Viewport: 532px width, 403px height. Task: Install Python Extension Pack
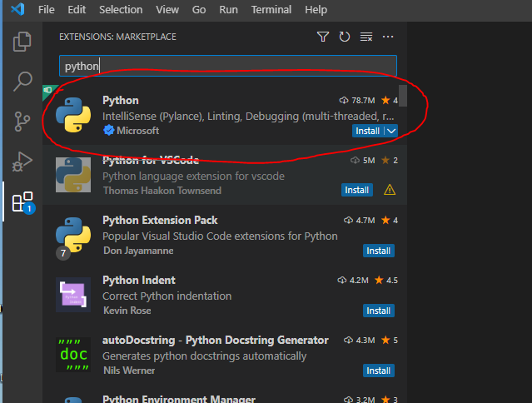click(379, 251)
